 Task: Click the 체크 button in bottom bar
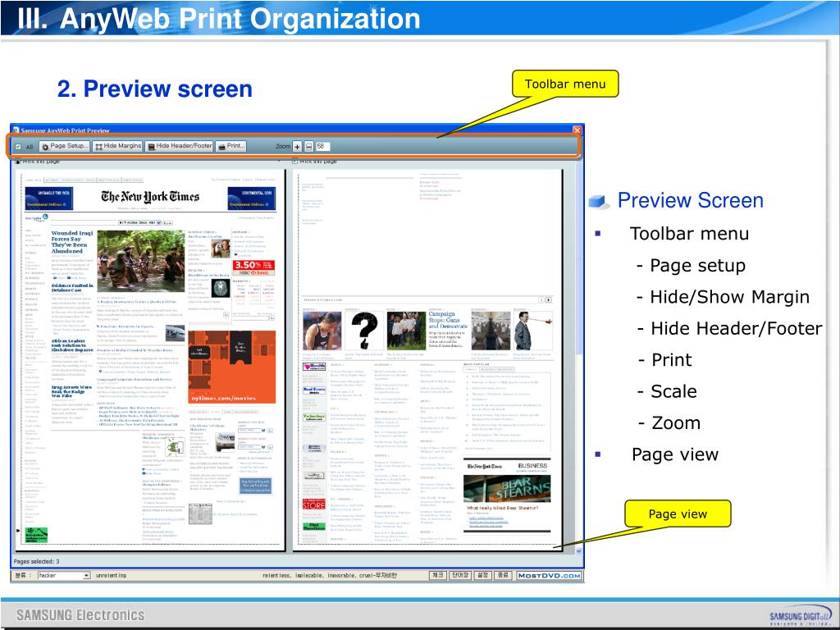point(438,575)
